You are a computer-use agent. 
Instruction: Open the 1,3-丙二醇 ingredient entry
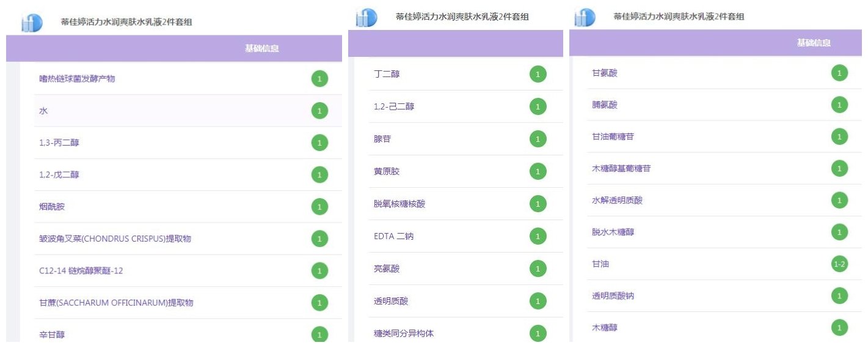coord(59,143)
